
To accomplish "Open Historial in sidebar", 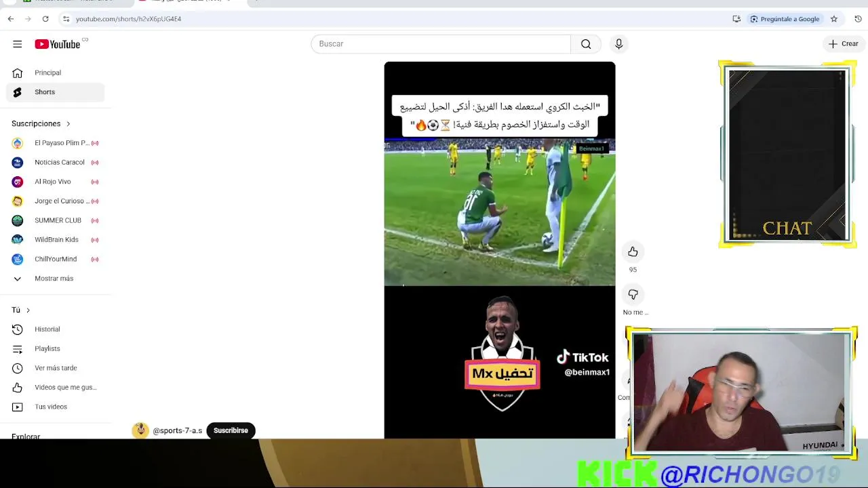I will click(56, 329).
